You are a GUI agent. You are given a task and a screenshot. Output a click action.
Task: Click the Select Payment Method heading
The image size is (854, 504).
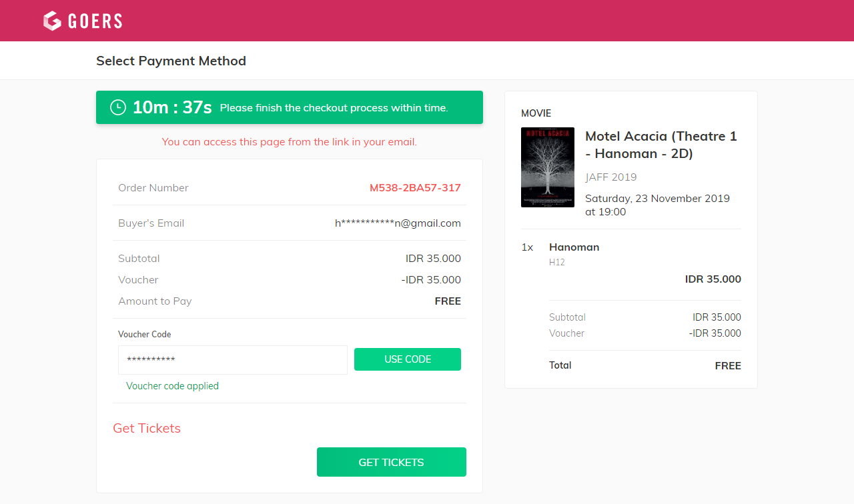[x=171, y=61]
